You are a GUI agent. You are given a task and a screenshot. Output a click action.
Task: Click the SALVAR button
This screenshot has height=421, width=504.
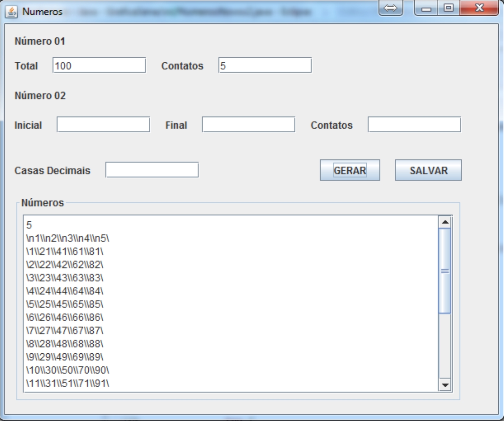(x=428, y=170)
